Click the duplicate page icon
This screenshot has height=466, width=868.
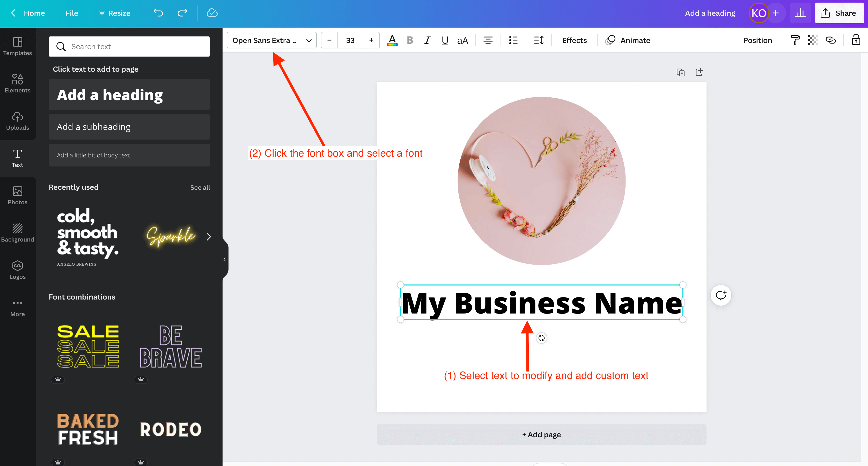[680, 72]
